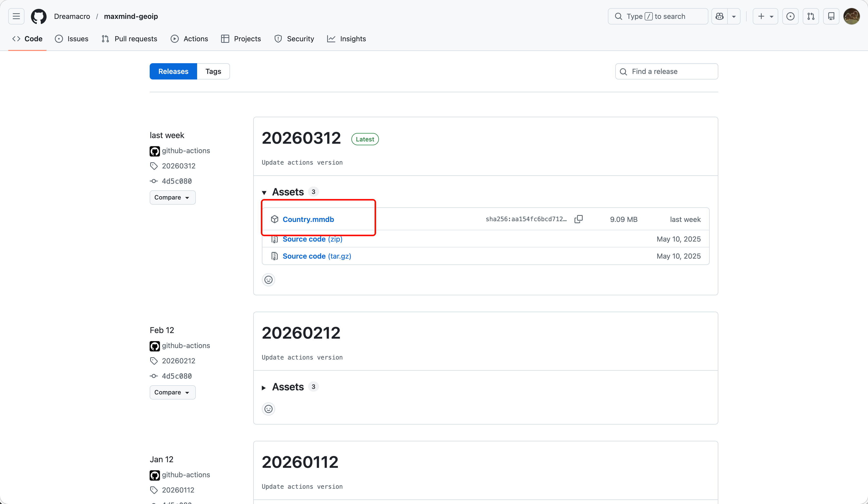Screen dimensions: 868x504
Task: Open the Notifications inbox icon
Action: [x=831, y=16]
